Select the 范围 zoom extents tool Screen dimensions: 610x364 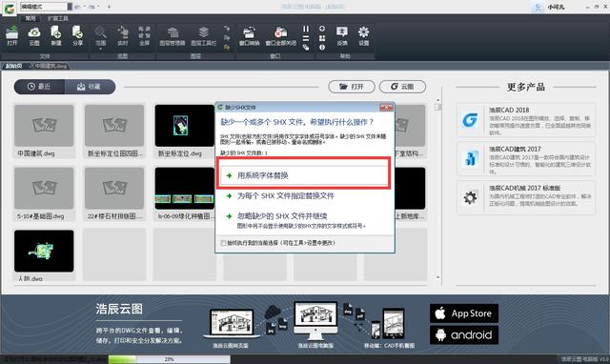pyautogui.click(x=100, y=36)
